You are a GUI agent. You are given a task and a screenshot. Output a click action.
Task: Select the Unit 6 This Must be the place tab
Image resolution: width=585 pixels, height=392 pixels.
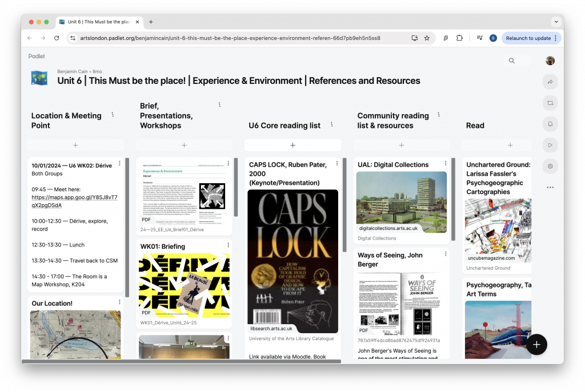[98, 22]
